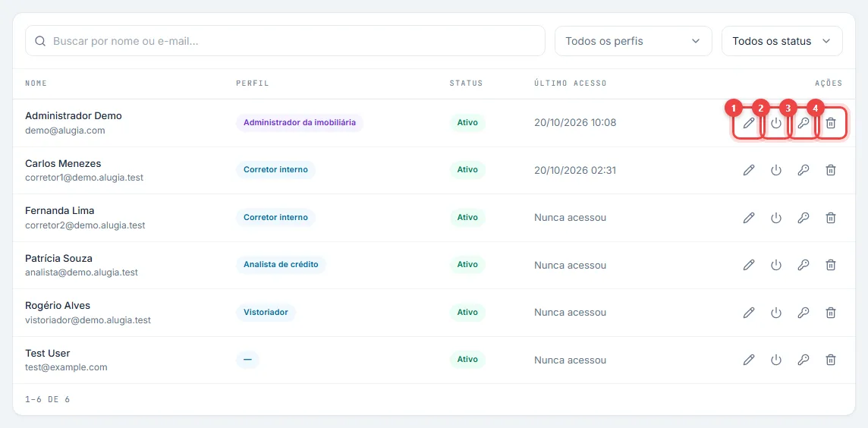Viewport: 868px width, 428px height.
Task: Click Ativo badge in Test User row
Action: (467, 360)
